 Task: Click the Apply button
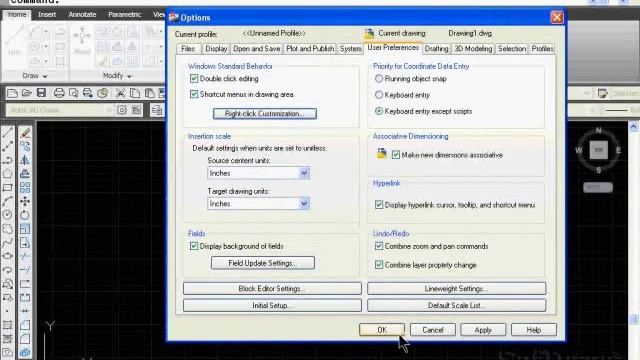click(483, 330)
